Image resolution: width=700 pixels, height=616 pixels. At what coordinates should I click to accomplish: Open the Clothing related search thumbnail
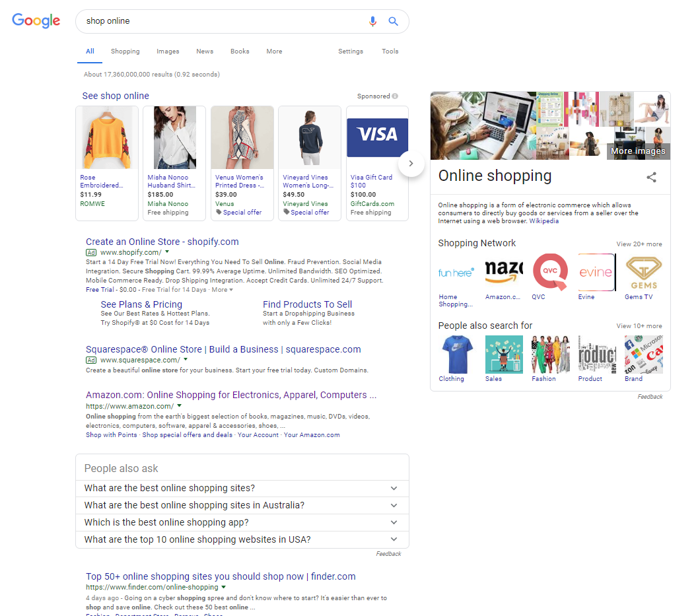coord(457,355)
